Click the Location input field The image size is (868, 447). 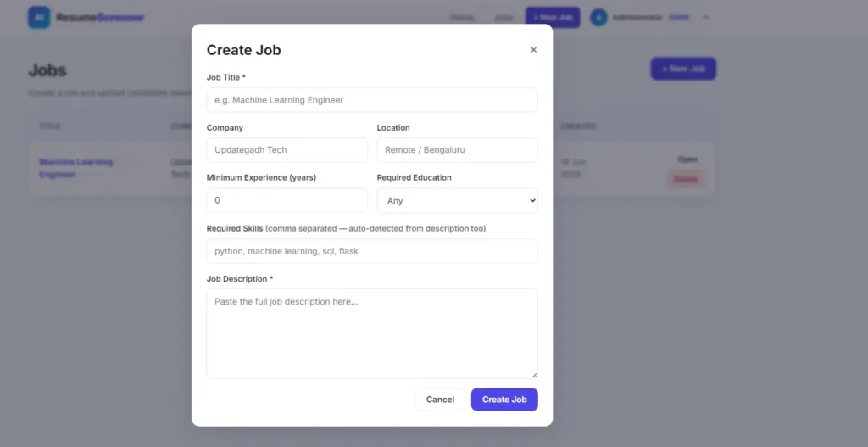click(457, 150)
